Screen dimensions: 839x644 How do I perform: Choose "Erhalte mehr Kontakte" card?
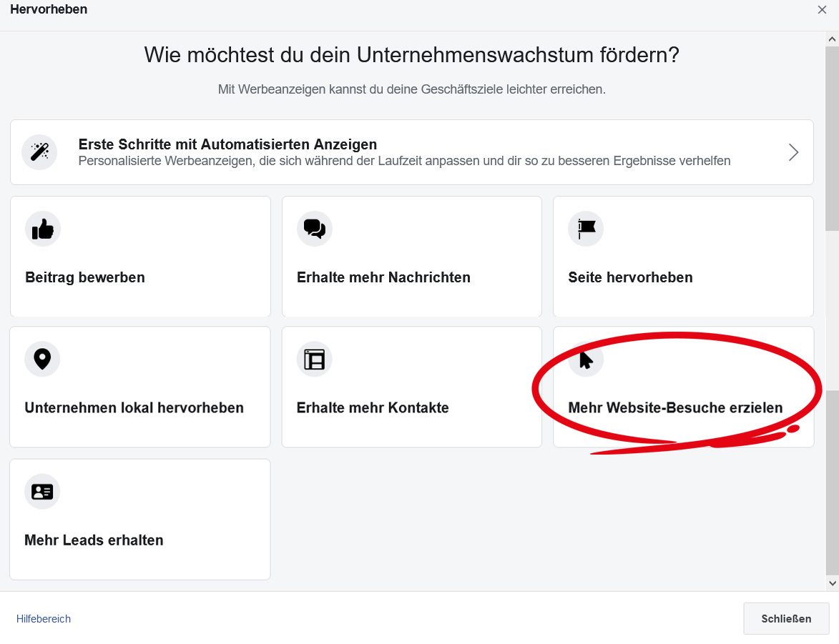[373, 408]
